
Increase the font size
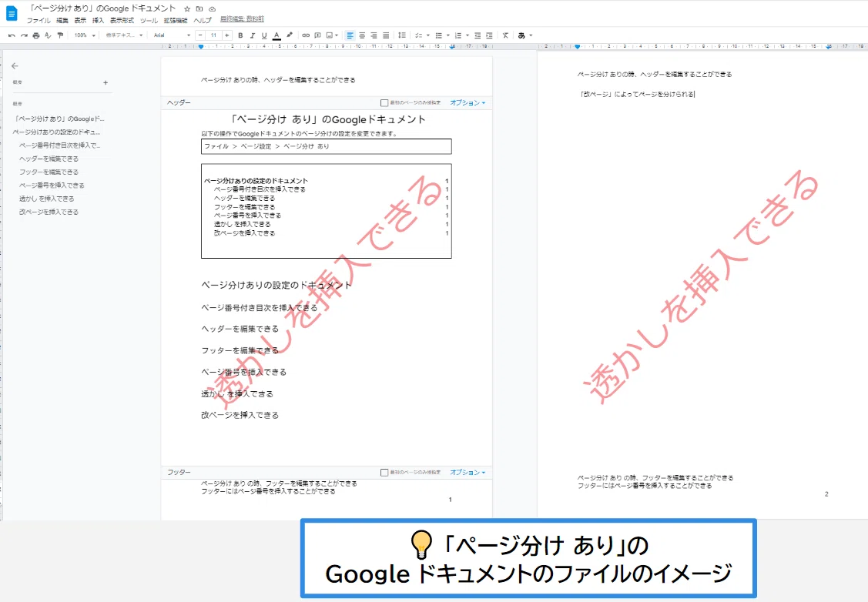pyautogui.click(x=226, y=35)
